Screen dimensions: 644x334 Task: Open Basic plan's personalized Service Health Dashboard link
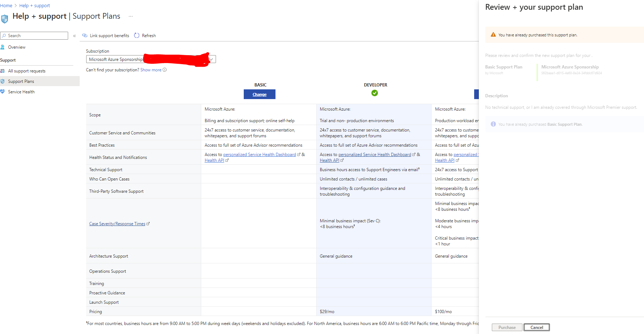tap(260, 155)
